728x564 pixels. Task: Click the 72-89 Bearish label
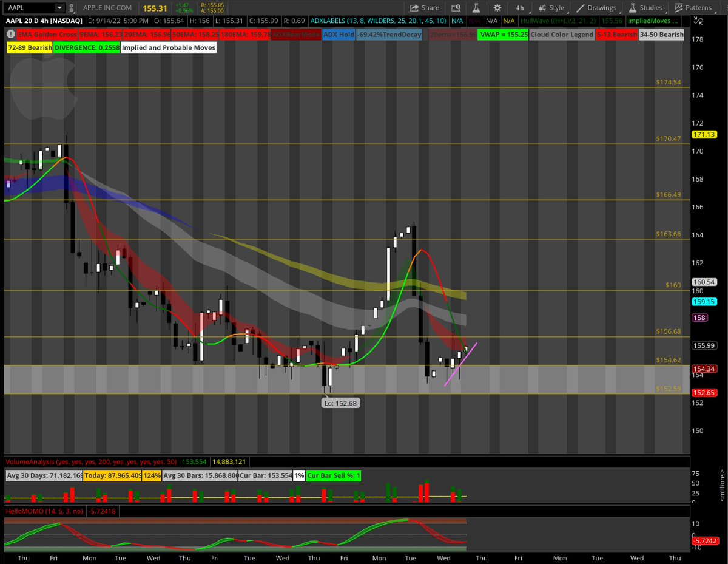pos(29,47)
